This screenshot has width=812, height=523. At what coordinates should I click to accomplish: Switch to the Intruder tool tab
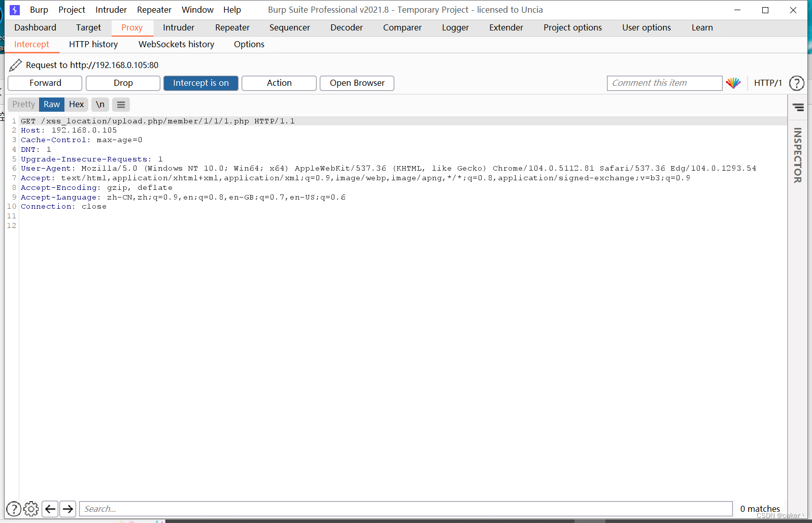point(179,28)
